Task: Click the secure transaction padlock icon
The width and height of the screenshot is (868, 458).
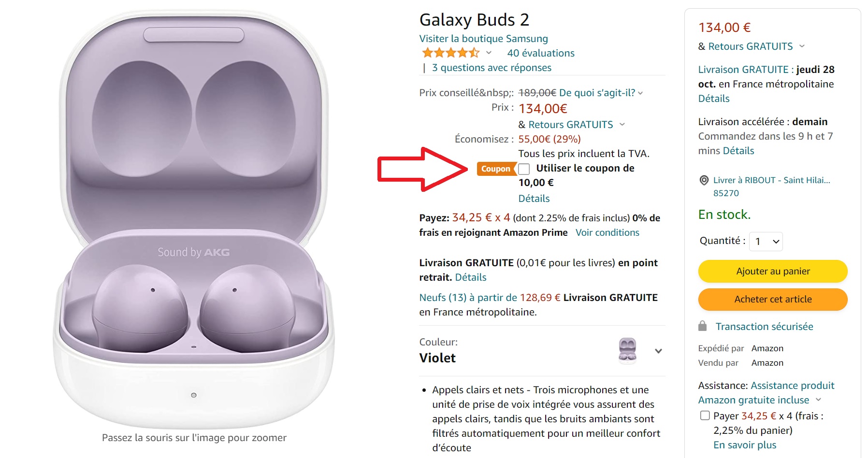Action: [x=703, y=326]
